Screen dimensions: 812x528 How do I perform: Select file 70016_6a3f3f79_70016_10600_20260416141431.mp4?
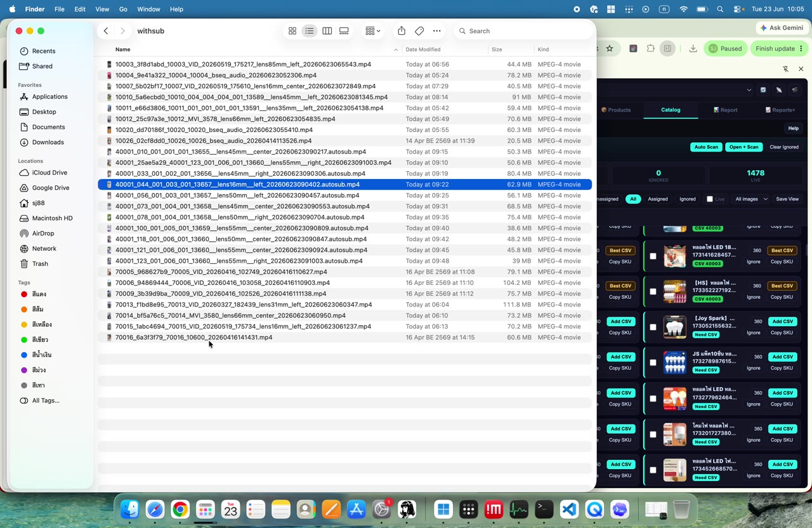tap(345, 338)
